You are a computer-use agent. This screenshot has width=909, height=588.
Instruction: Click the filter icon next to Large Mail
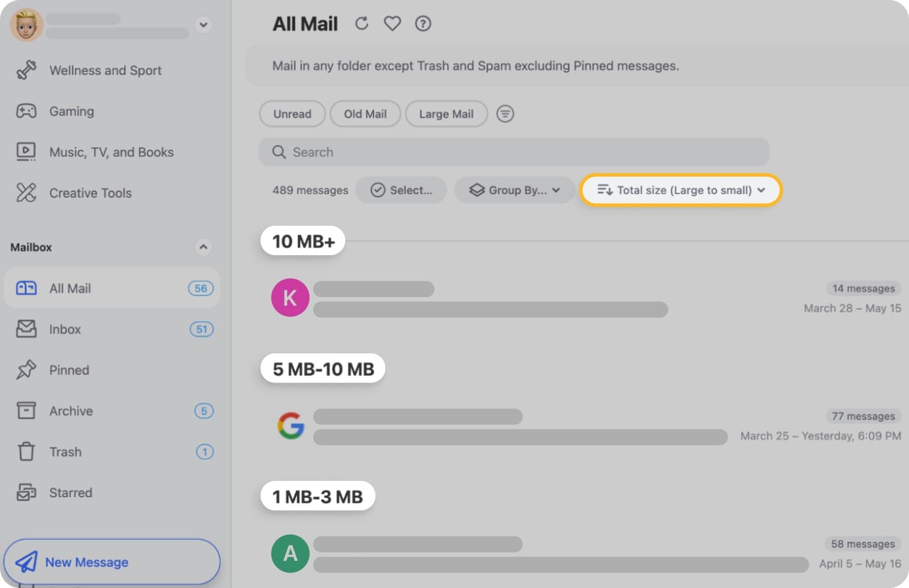click(x=505, y=114)
